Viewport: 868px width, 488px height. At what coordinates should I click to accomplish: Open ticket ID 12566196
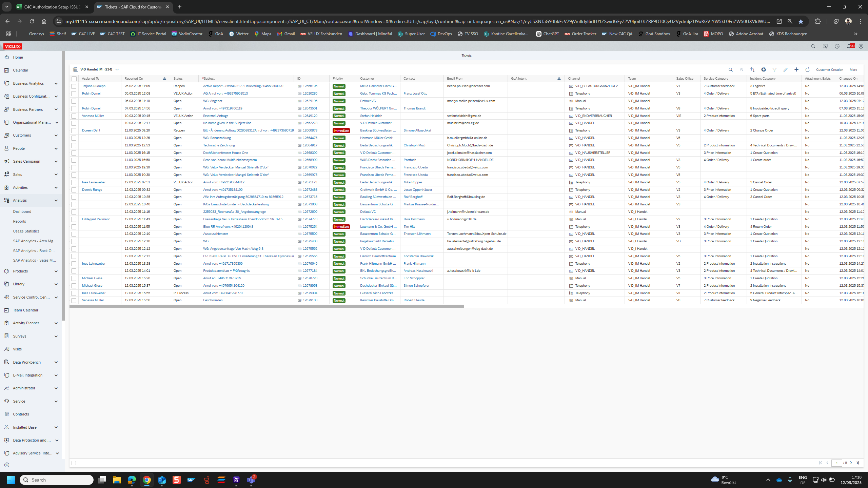[310, 86]
